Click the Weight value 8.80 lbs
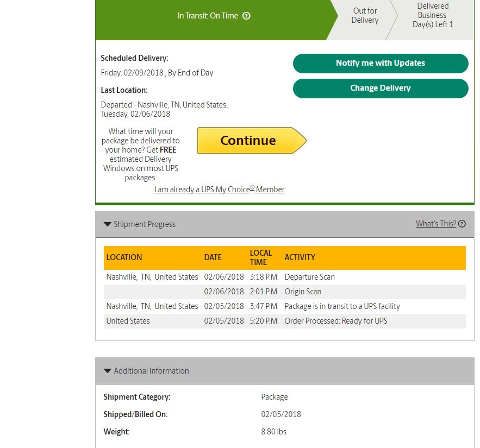The height and width of the screenshot is (448, 480). coord(273,432)
